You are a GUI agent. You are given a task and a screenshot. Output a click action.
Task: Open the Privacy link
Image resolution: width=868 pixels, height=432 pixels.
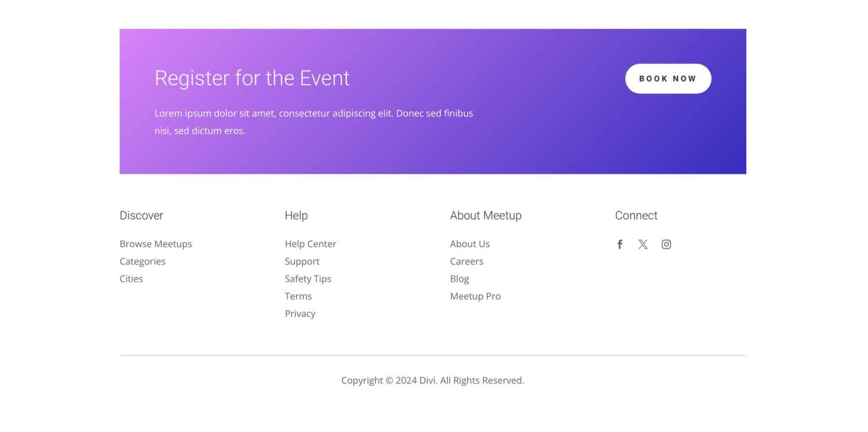coord(300,313)
